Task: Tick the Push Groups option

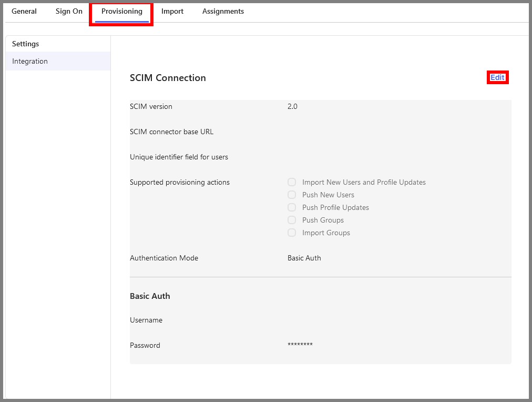Action: pyautogui.click(x=292, y=220)
